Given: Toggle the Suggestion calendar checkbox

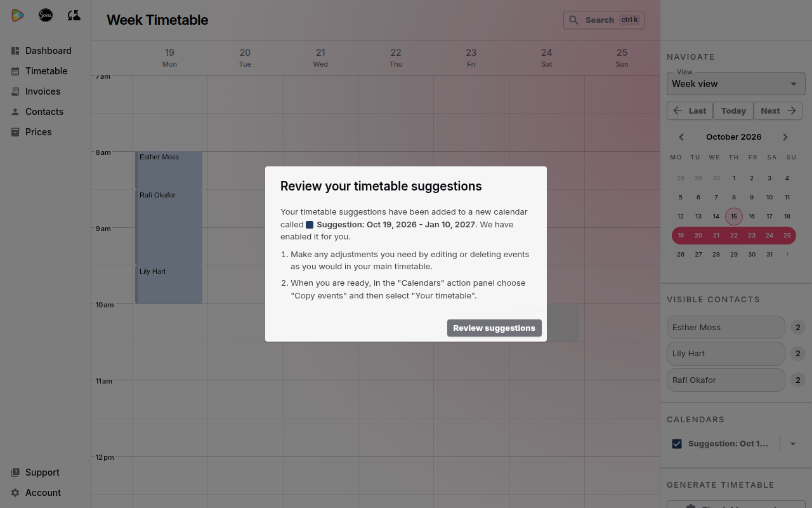Looking at the screenshot, I should pos(677,444).
